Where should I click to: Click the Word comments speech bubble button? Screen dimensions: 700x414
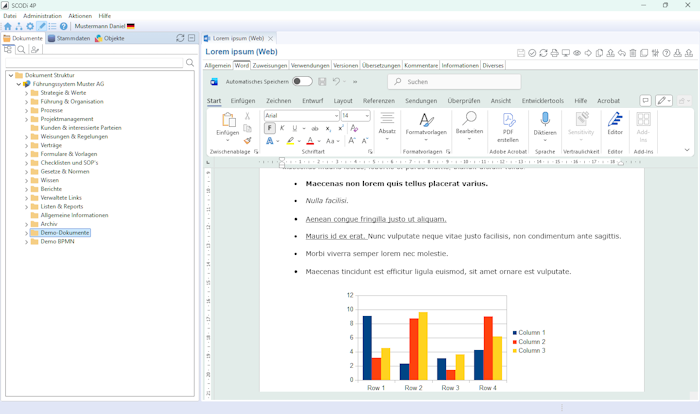point(646,101)
